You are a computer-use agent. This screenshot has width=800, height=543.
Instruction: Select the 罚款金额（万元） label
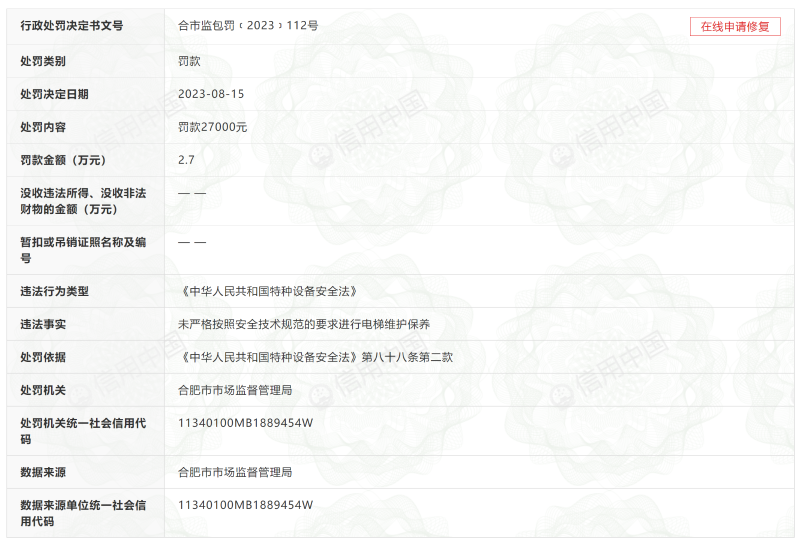click(x=63, y=160)
